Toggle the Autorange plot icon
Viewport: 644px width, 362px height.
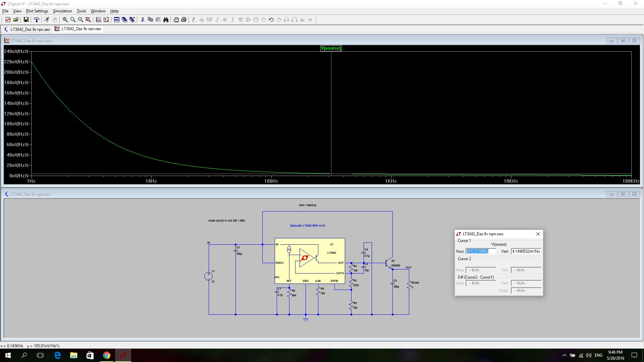click(x=106, y=20)
